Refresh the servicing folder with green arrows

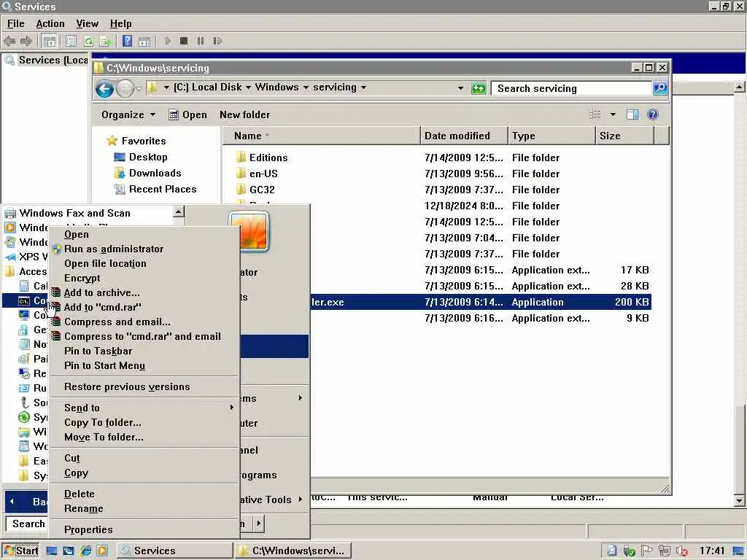[x=479, y=88]
